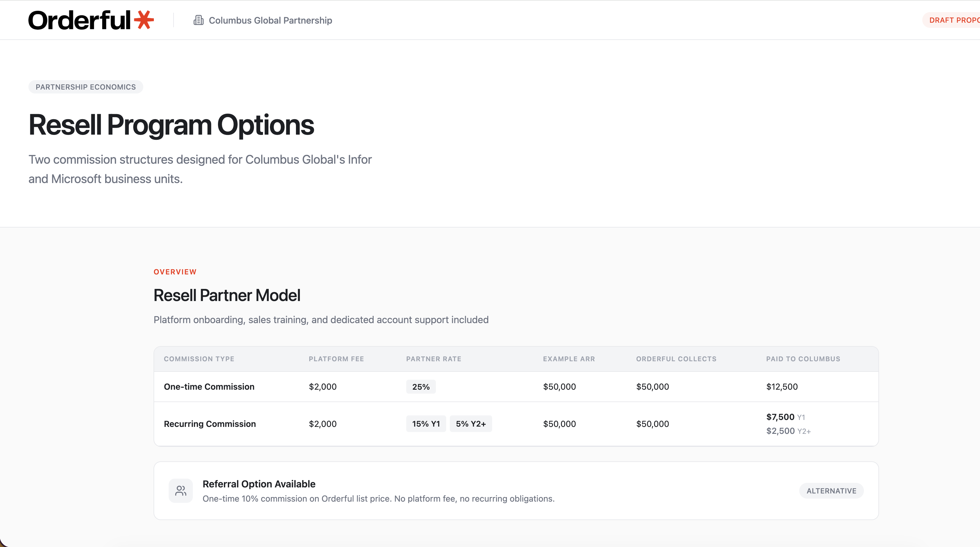
Task: Select the One-time Commission row label
Action: (209, 387)
